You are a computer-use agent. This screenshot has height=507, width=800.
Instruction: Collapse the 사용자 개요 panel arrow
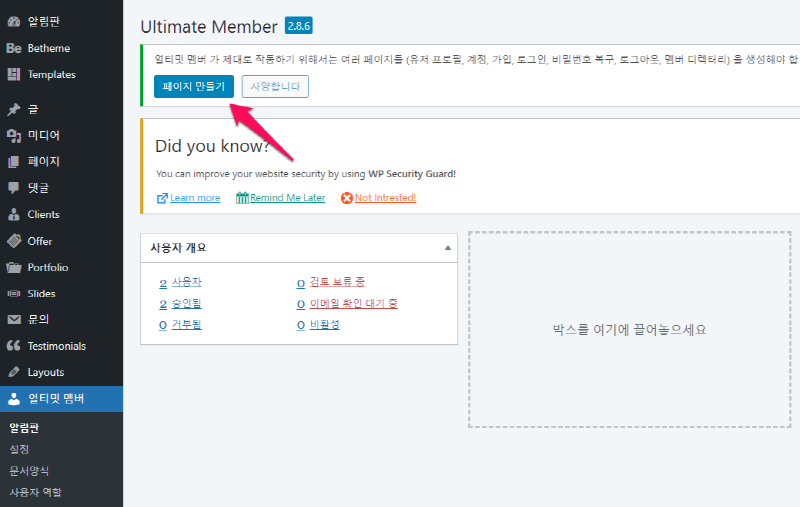click(x=447, y=248)
